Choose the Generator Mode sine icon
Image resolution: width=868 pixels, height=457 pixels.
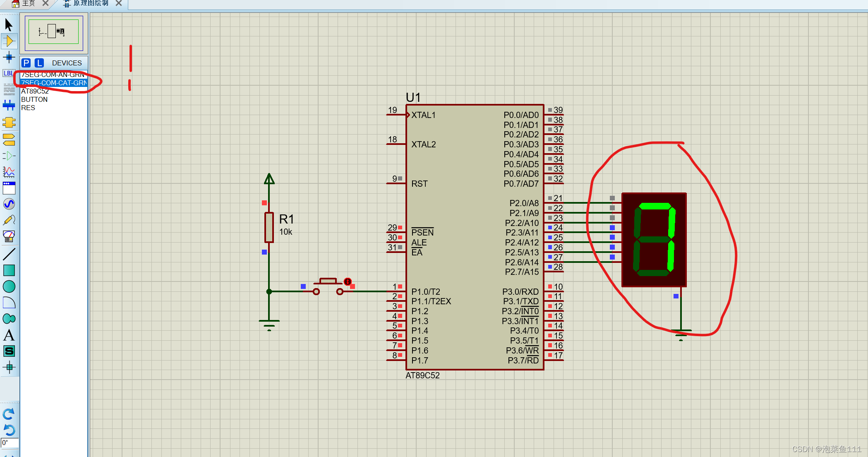point(9,204)
